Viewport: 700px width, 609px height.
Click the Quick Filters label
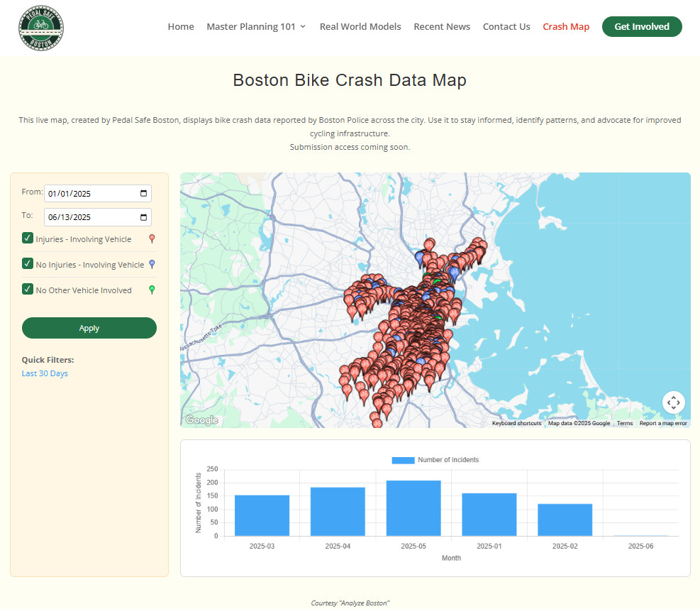pyautogui.click(x=48, y=360)
